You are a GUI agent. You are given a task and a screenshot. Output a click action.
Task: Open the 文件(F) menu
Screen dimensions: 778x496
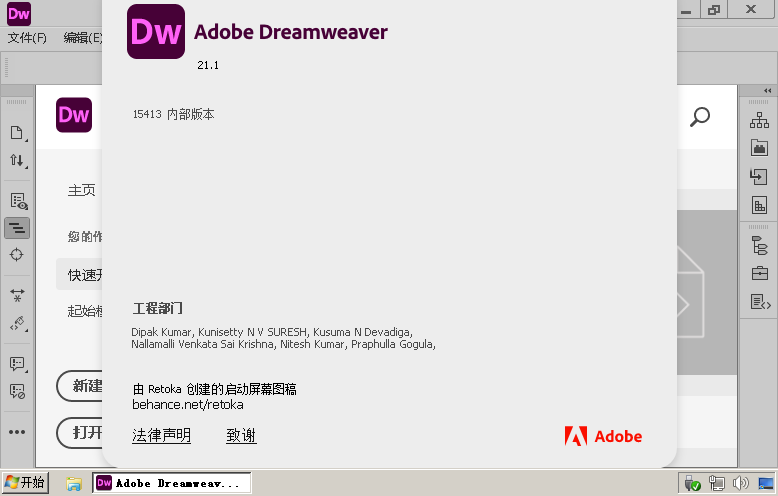click(27, 38)
